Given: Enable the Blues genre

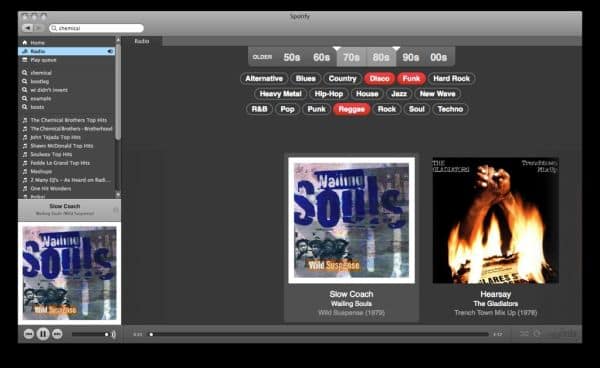Looking at the screenshot, I should pyautogui.click(x=305, y=78).
